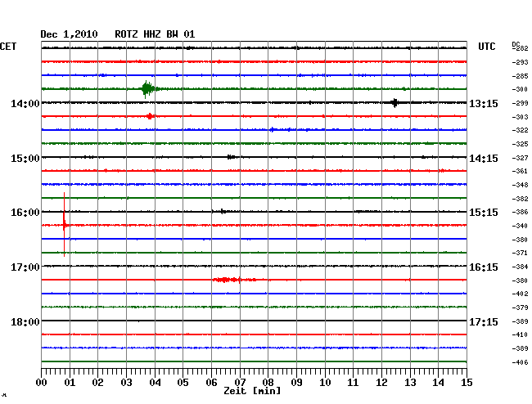Select the 16:00 CET time label
The height and width of the screenshot is (404, 532).
(x=25, y=213)
